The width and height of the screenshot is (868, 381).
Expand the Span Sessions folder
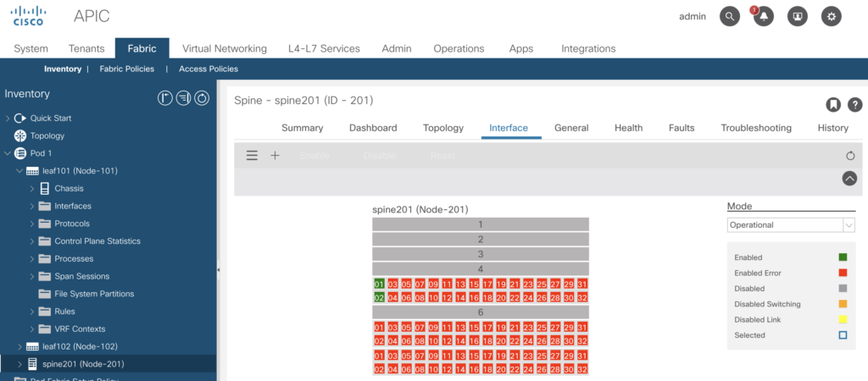click(31, 276)
